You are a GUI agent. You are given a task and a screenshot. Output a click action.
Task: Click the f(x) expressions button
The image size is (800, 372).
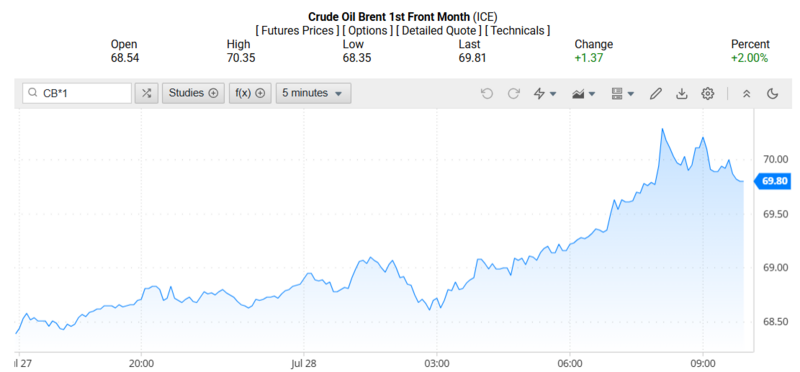click(250, 93)
